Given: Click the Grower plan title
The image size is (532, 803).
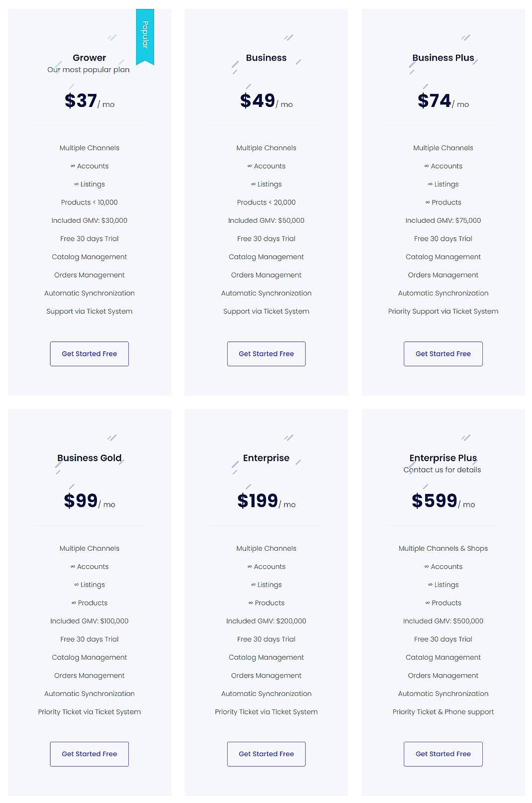Looking at the screenshot, I should click(x=89, y=58).
